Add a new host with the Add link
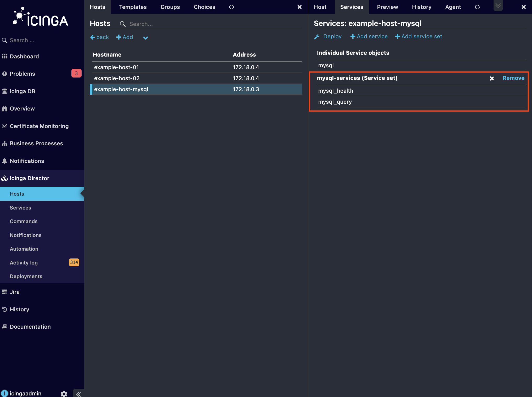532x397 pixels. 124,37
